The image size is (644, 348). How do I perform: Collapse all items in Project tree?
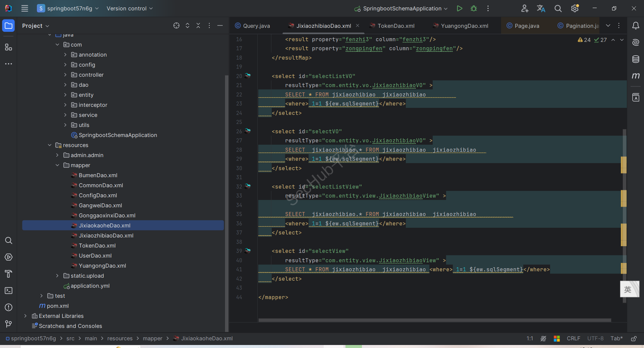click(x=198, y=26)
